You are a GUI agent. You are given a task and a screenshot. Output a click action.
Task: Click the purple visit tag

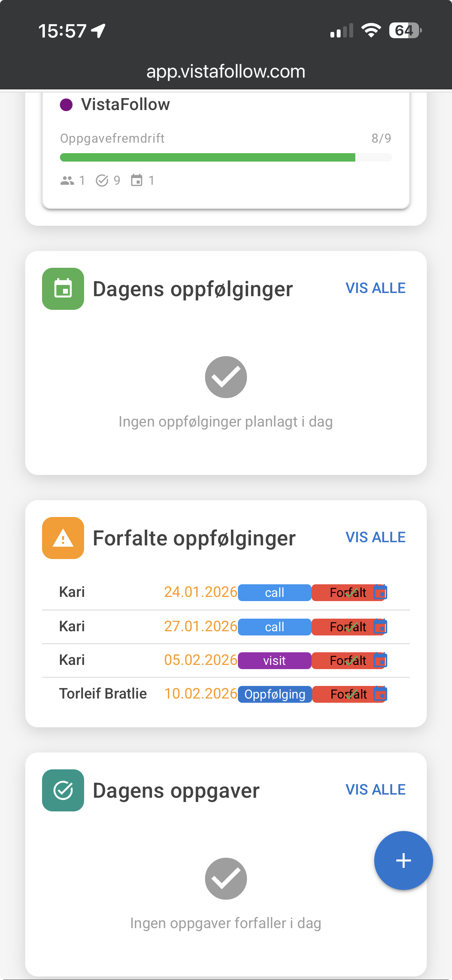(x=274, y=660)
